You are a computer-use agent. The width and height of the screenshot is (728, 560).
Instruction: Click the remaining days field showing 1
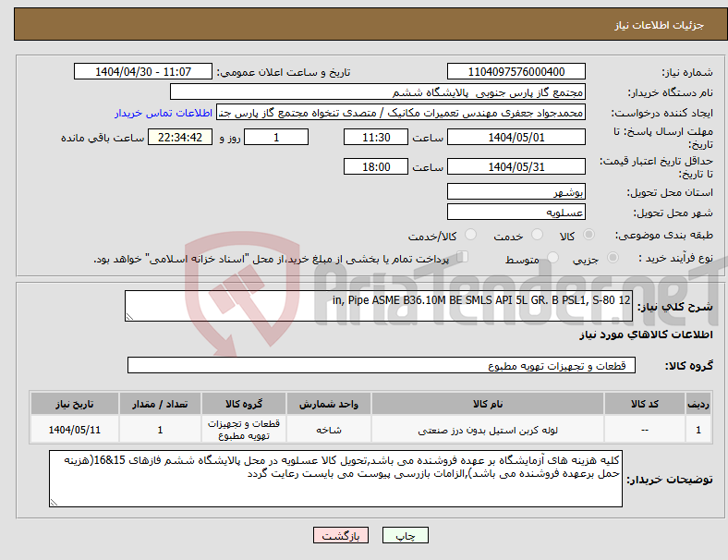pos(276,138)
